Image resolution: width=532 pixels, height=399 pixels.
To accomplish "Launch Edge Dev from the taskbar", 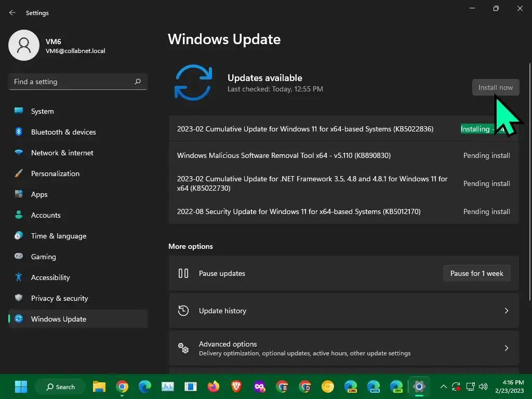I will click(x=396, y=387).
